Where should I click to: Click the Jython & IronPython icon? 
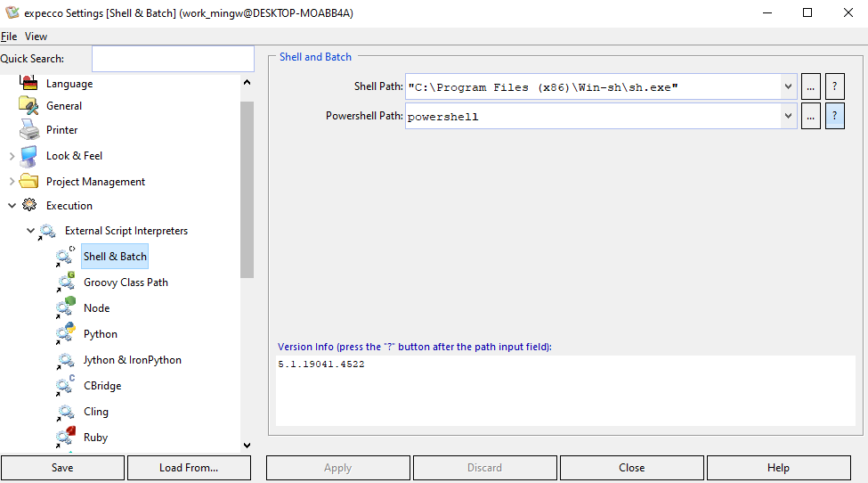coord(66,360)
